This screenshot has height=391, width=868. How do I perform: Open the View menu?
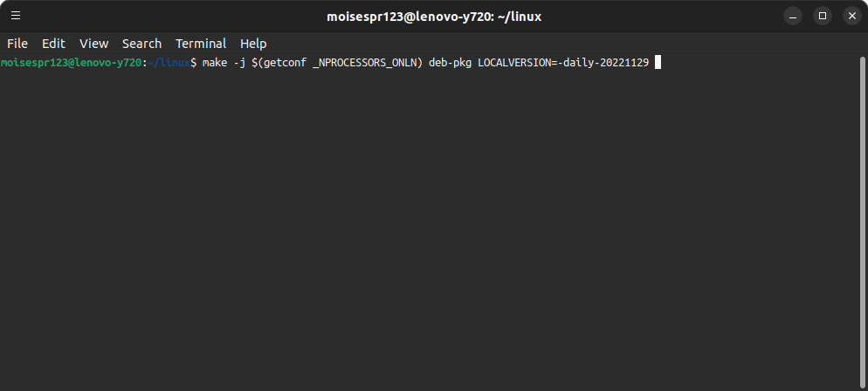tap(93, 44)
